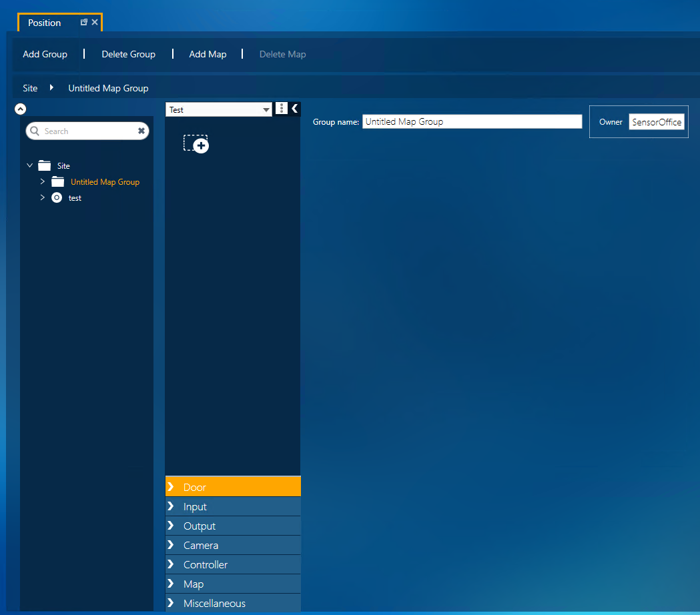The image size is (700, 615).
Task: Expand the Door section
Action: pyautogui.click(x=233, y=487)
